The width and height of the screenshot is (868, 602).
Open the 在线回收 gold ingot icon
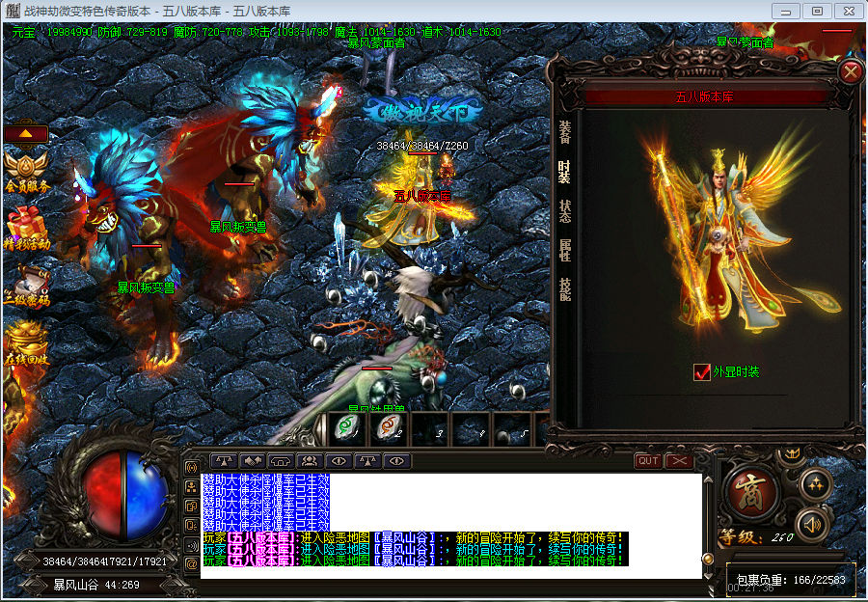[26, 344]
